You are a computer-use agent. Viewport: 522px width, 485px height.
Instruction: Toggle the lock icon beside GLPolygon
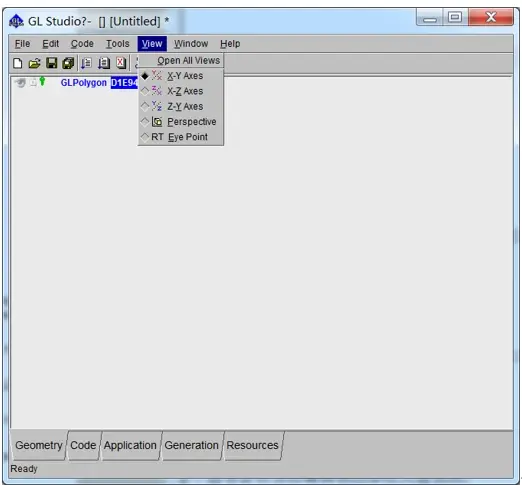pos(33,82)
